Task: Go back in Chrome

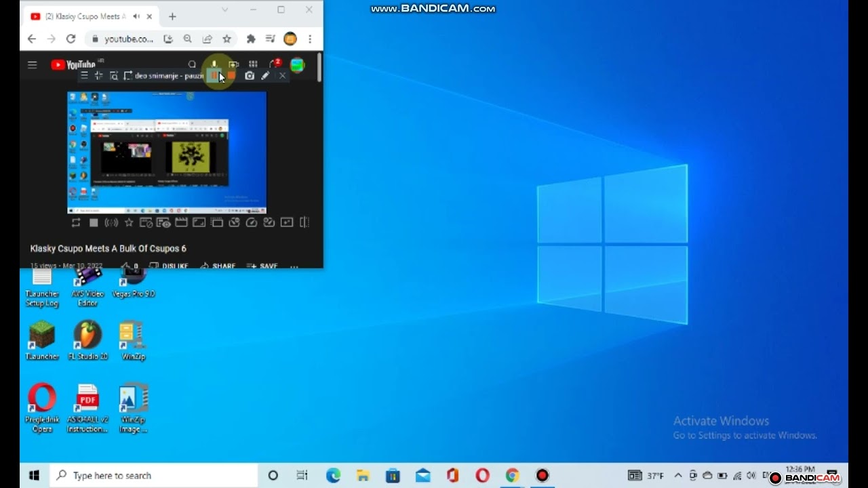Action: point(31,39)
